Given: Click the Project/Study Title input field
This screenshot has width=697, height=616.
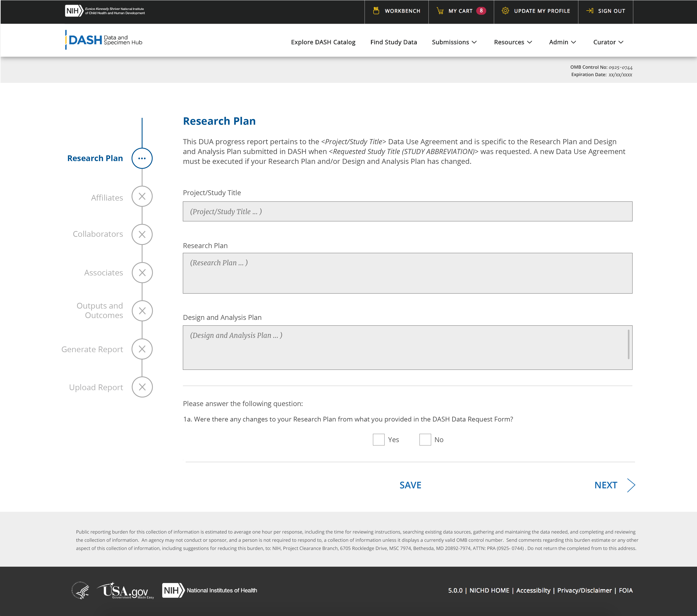Looking at the screenshot, I should pyautogui.click(x=407, y=211).
